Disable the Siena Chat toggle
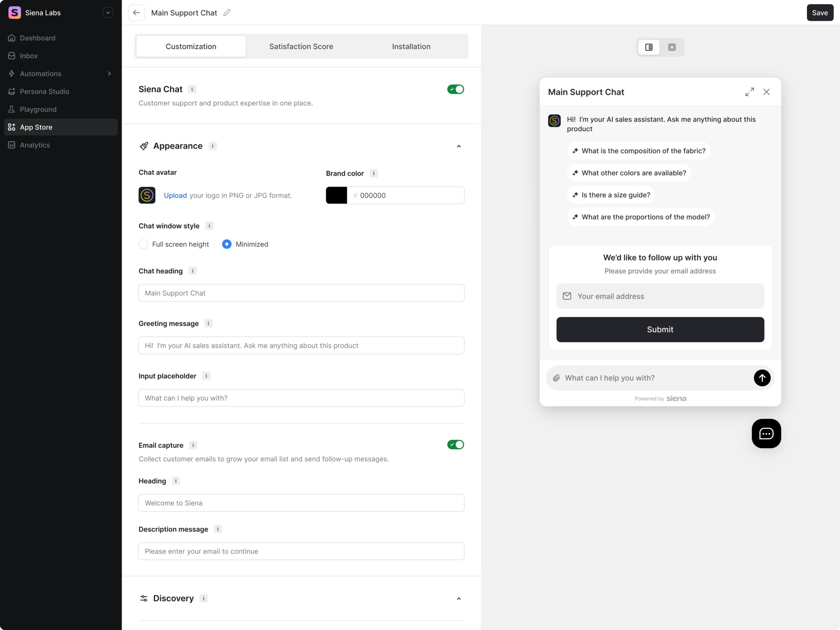This screenshot has height=630, width=840. (455, 89)
